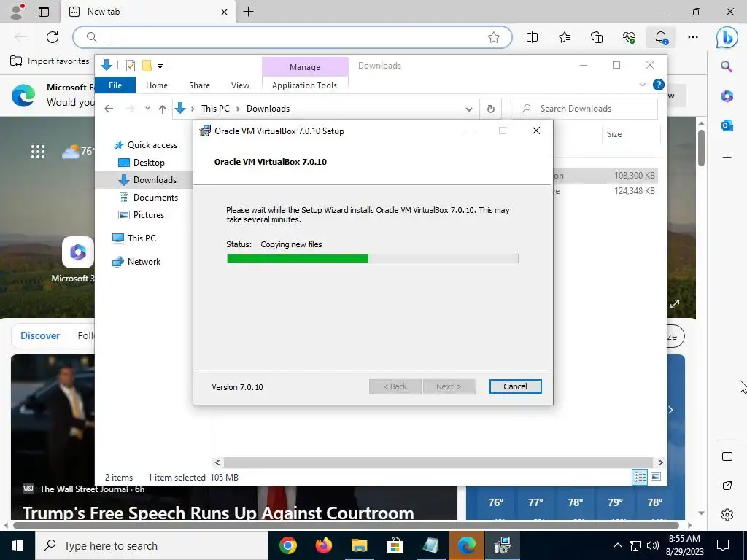Image resolution: width=747 pixels, height=560 pixels.
Task: Click Import favorites in Edge
Action: pos(50,61)
